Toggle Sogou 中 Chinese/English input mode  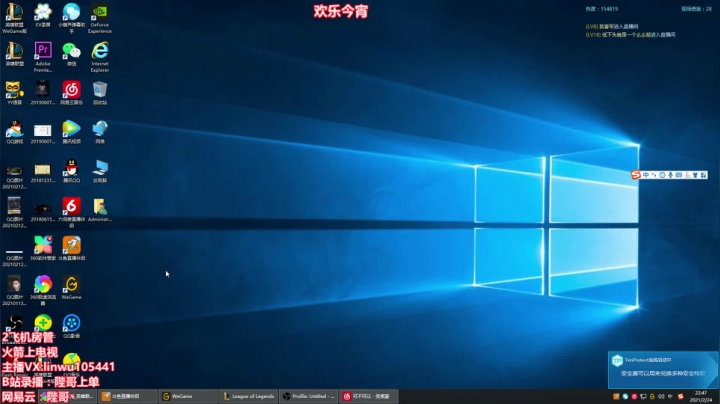(x=646, y=175)
